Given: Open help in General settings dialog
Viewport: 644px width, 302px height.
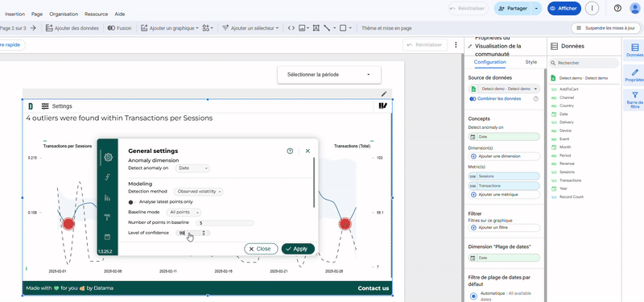Looking at the screenshot, I should [290, 151].
